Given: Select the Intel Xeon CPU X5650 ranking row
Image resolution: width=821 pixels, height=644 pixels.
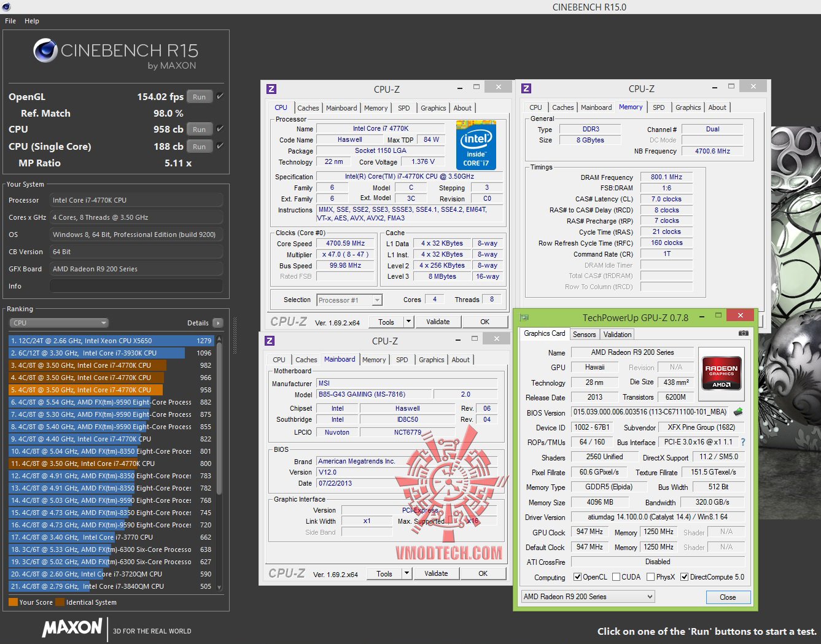Looking at the screenshot, I should [x=112, y=341].
